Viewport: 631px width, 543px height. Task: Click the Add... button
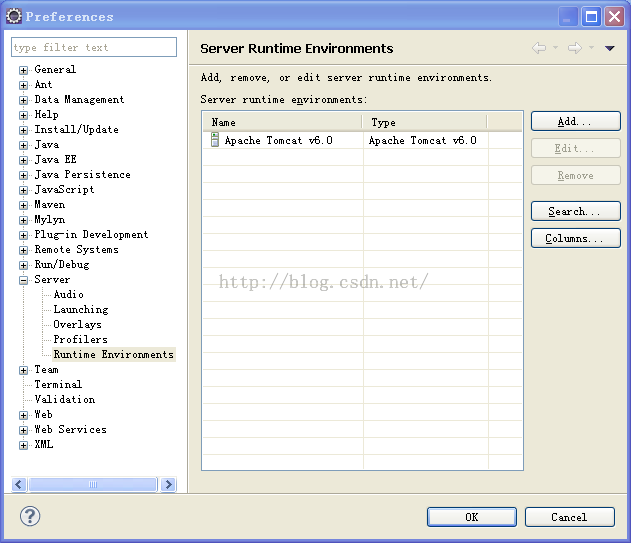[575, 121]
